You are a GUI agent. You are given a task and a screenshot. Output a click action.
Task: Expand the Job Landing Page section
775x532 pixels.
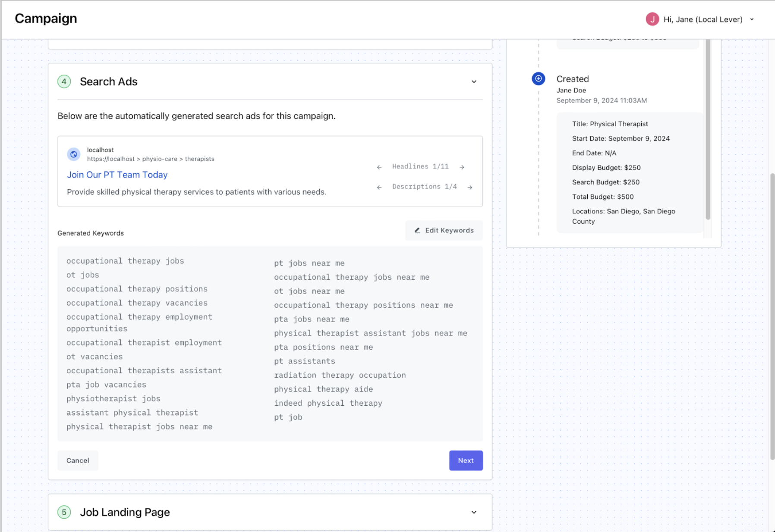(x=474, y=512)
